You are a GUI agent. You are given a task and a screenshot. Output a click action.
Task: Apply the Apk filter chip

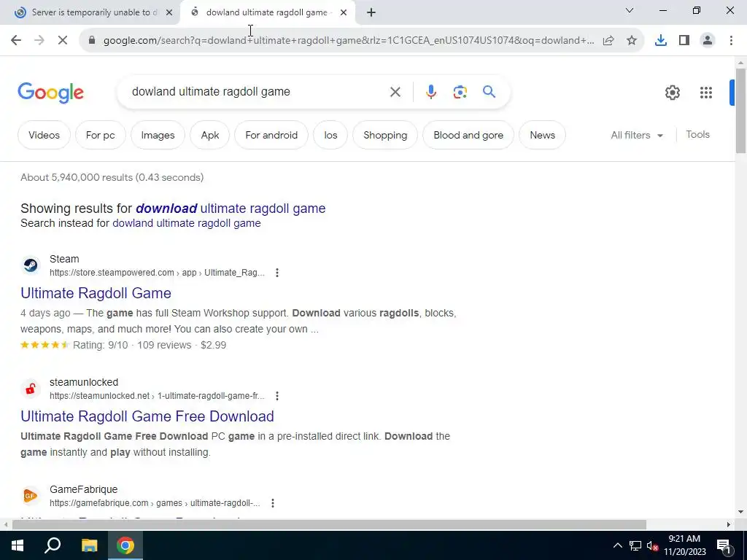pyautogui.click(x=209, y=135)
